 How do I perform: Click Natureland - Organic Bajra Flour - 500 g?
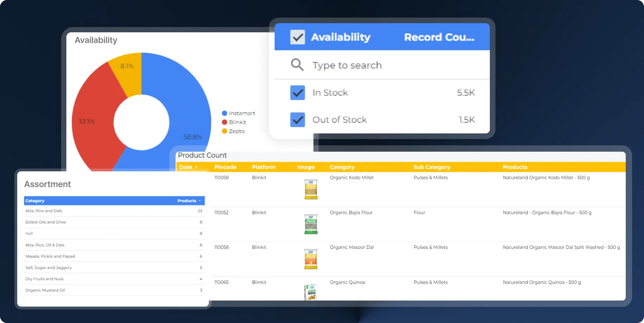click(x=547, y=213)
